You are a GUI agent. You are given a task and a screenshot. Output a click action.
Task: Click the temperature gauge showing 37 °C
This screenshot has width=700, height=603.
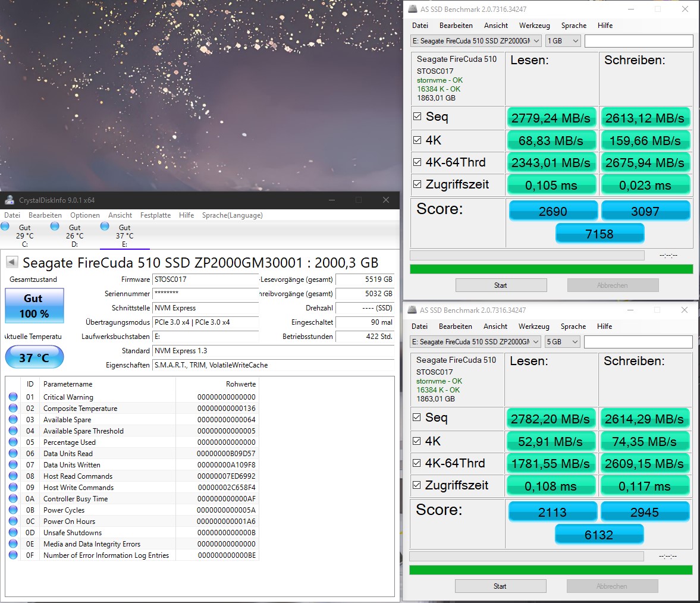(34, 357)
